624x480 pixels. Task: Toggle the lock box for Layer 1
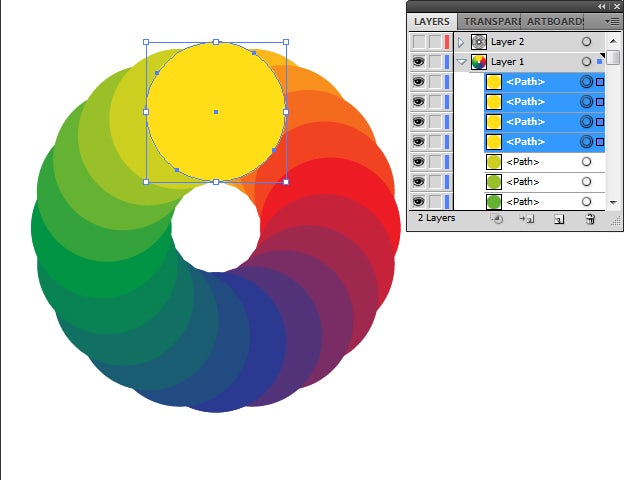coord(435,62)
